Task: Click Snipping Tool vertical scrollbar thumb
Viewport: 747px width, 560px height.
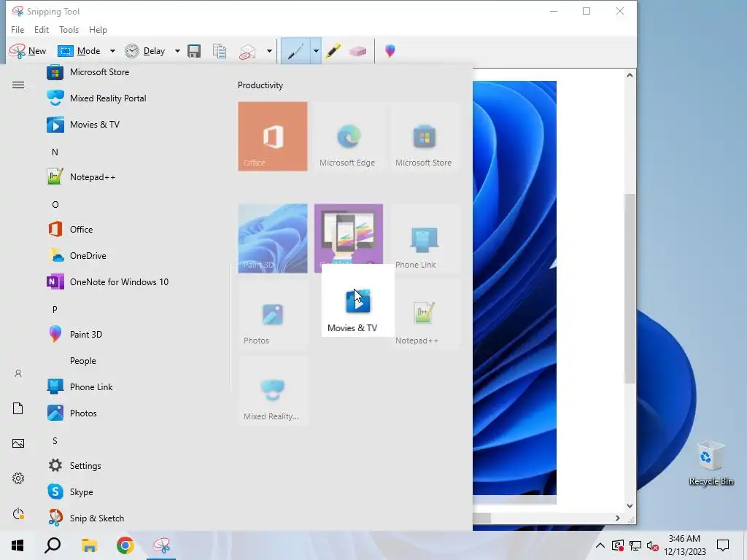Action: coord(630,289)
